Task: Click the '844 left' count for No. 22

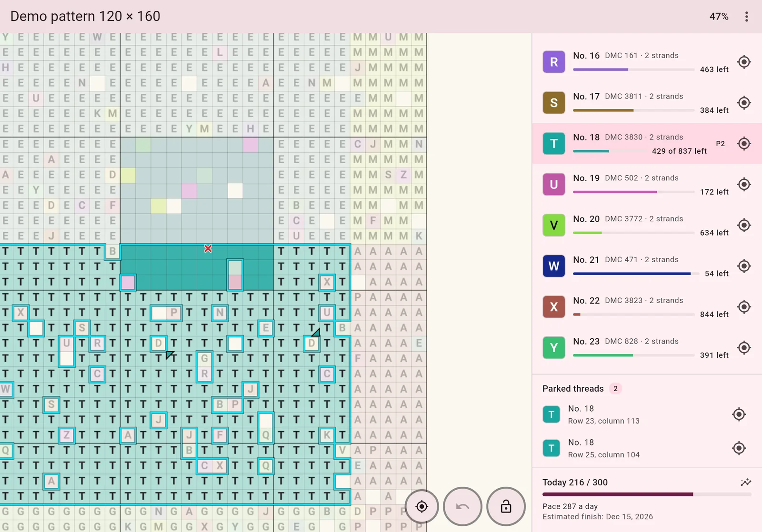Action: [x=714, y=315]
